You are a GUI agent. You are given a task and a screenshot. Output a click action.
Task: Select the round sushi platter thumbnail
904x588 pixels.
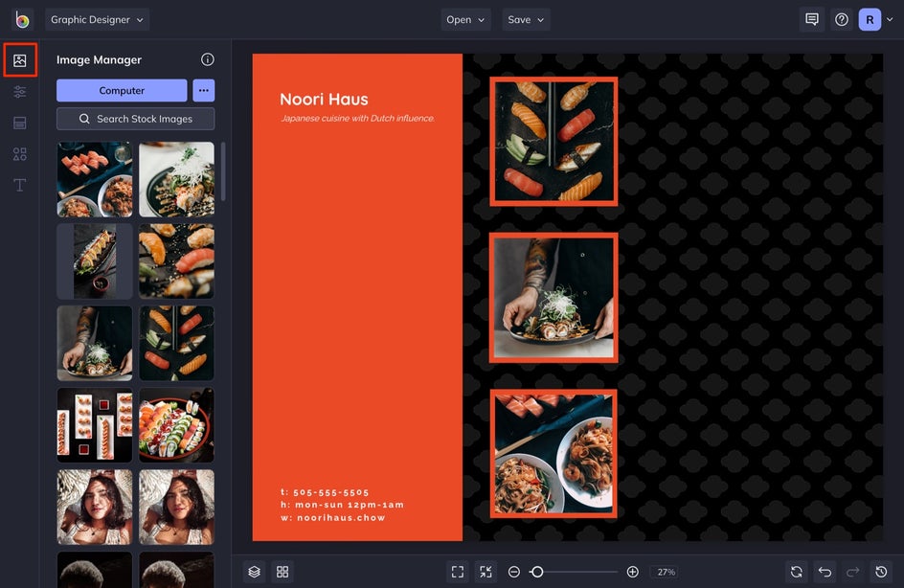point(176,425)
